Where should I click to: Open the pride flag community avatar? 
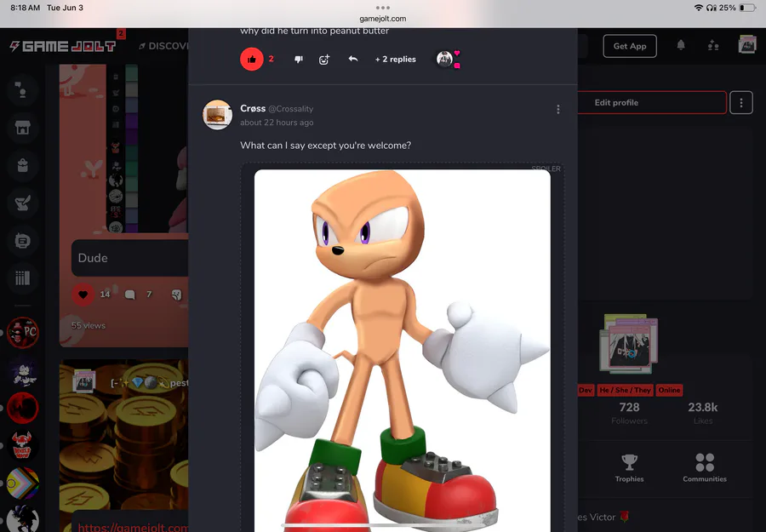pos(22,483)
